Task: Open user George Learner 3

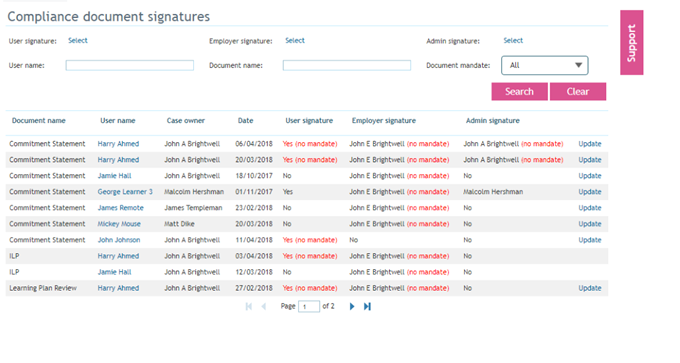Action: [125, 192]
